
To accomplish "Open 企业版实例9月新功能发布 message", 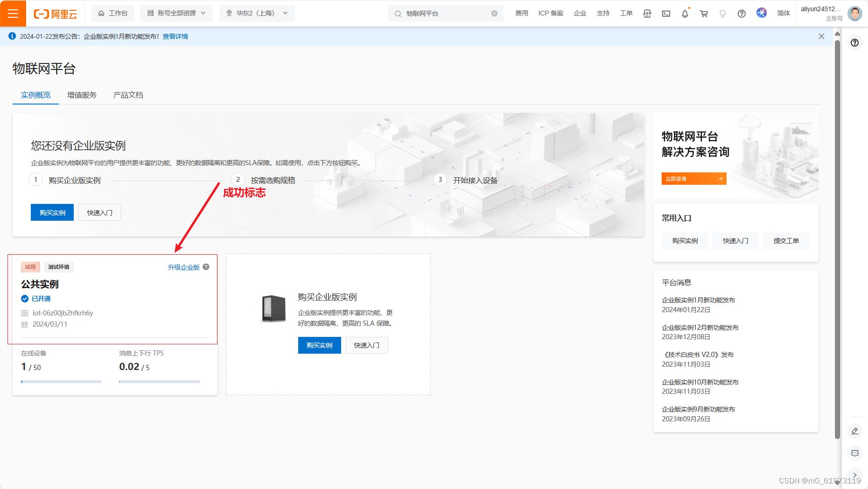I will click(698, 409).
